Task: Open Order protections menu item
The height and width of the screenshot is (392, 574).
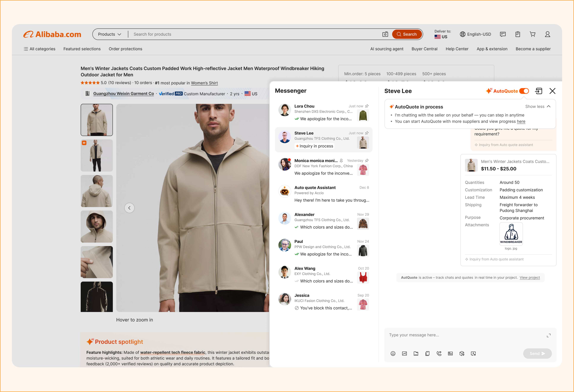Action: (125, 49)
